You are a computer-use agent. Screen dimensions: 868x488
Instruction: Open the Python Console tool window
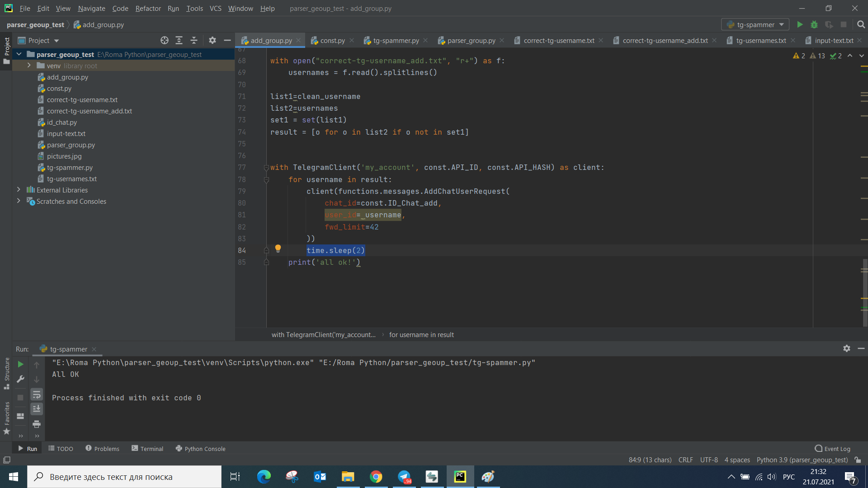pyautogui.click(x=200, y=449)
